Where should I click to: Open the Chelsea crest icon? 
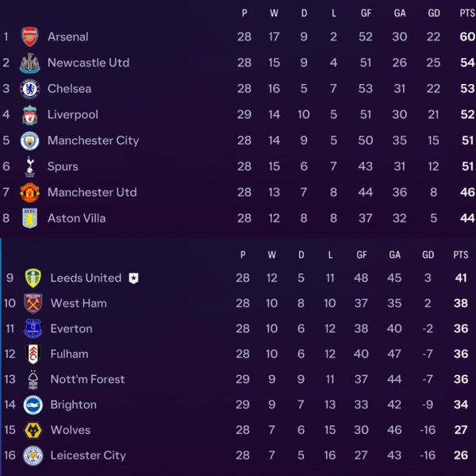(x=30, y=89)
